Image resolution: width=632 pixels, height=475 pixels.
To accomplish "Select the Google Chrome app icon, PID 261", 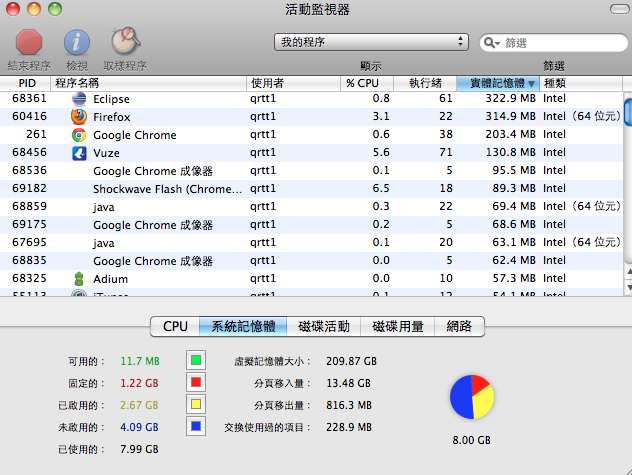I will pyautogui.click(x=79, y=135).
